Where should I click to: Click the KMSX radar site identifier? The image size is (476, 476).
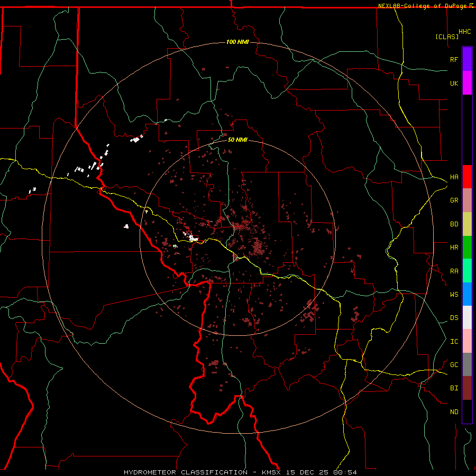tap(271, 472)
